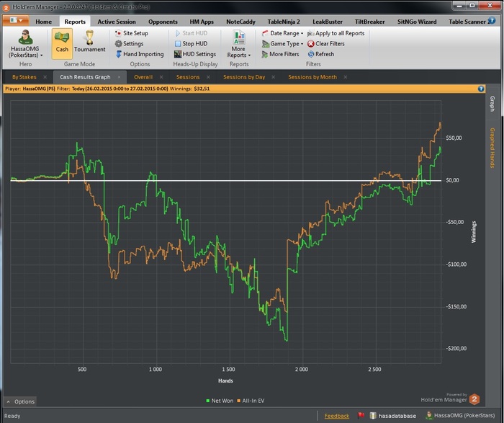Expand More Reports dropdown arrow
Viewport: 504px width, 423px height.
[249, 55]
